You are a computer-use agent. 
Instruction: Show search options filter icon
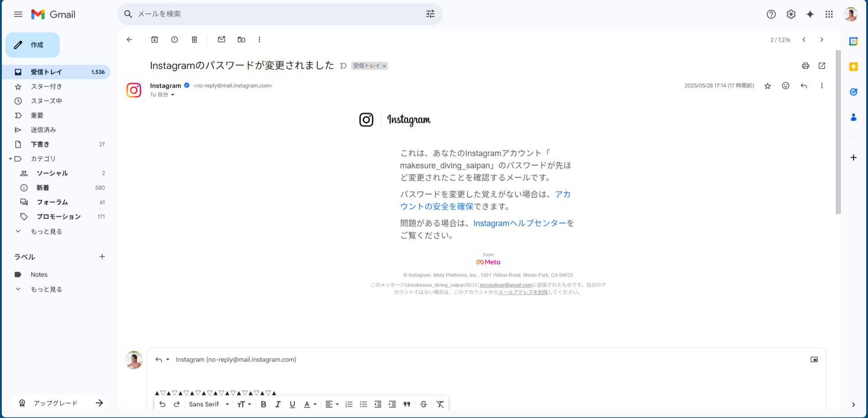(430, 14)
